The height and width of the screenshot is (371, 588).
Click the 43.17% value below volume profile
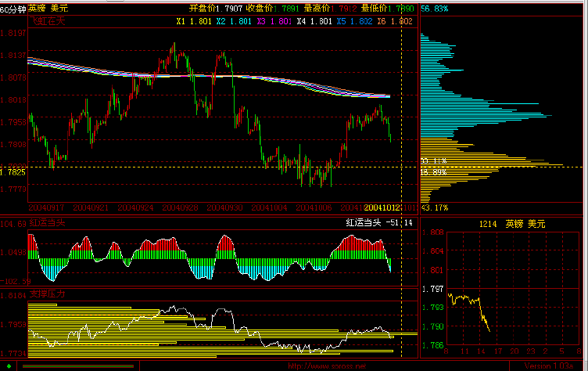434,207
